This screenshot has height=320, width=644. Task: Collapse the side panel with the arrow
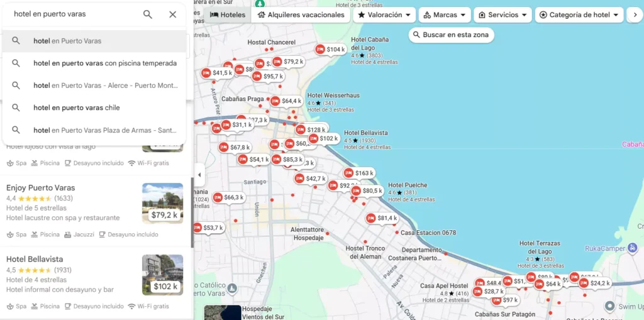coord(199,175)
